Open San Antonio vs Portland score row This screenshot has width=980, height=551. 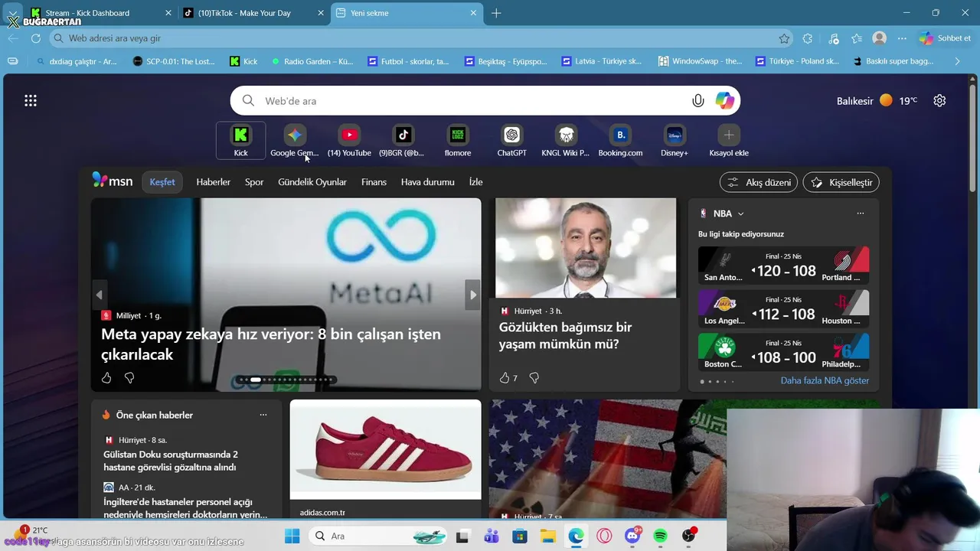(x=783, y=266)
